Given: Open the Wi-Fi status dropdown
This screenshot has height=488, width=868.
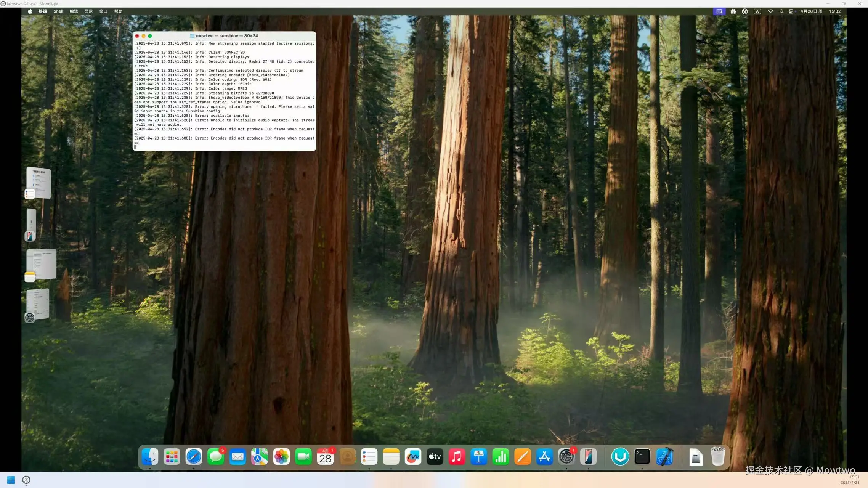Looking at the screenshot, I should 770,11.
